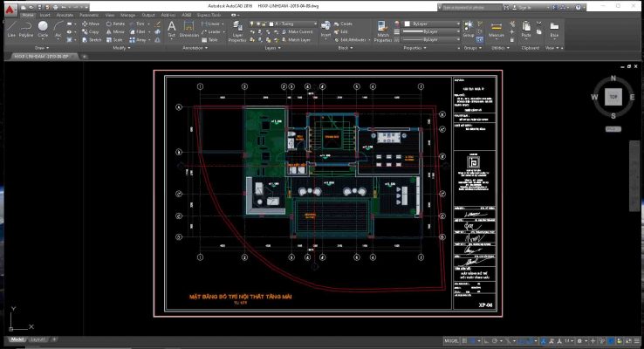Image resolution: width=644 pixels, height=349 pixels.
Task: Open the Insert block tool
Action: point(325,29)
